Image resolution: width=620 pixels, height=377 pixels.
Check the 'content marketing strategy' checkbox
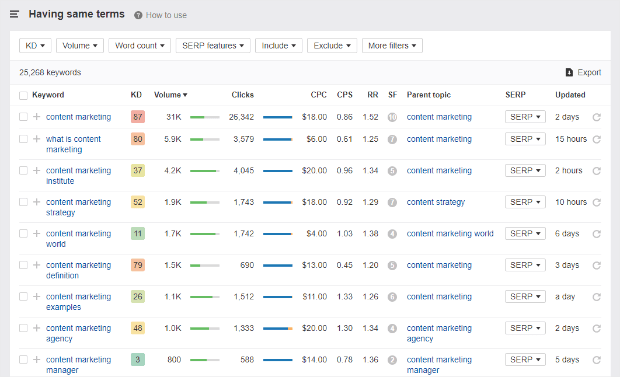click(x=23, y=202)
